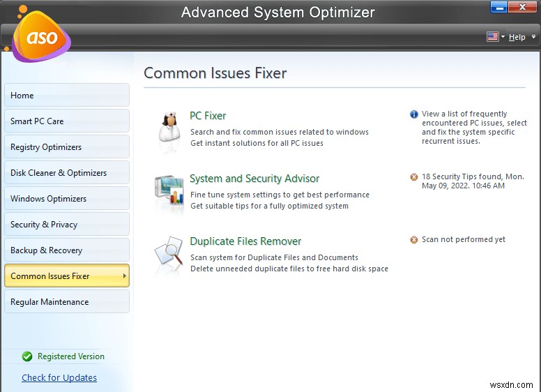This screenshot has height=392, width=541.
Task: Open the Help dropdown arrow
Action: (x=533, y=36)
